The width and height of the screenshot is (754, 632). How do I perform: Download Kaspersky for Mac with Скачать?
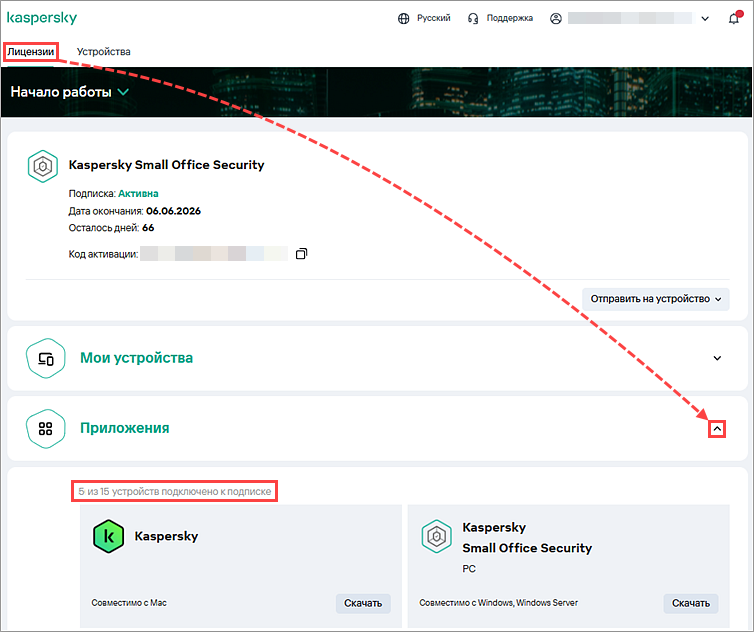point(363,603)
